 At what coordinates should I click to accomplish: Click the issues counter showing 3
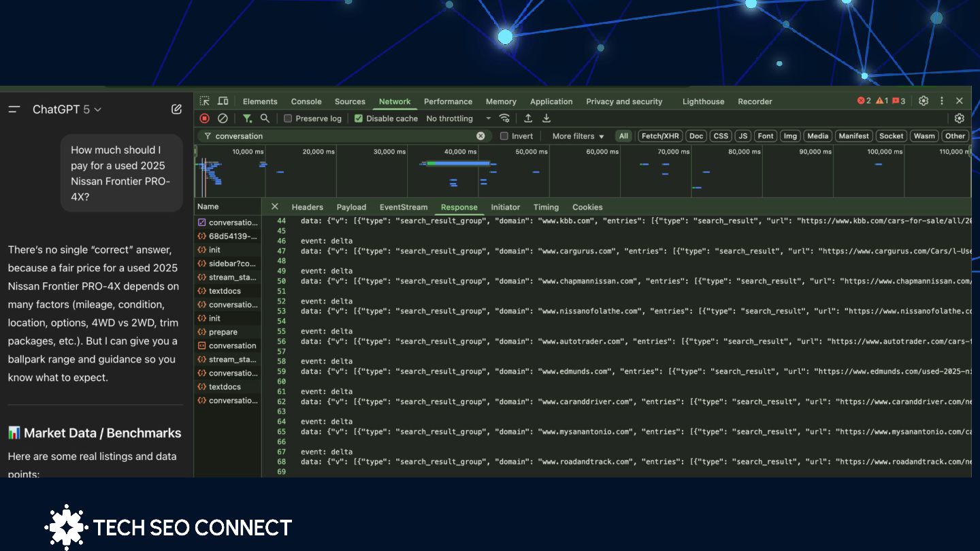pos(899,101)
